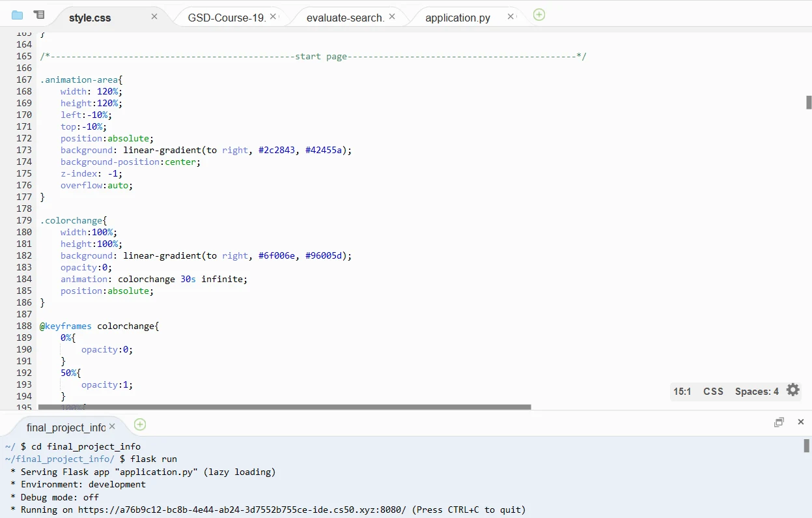Open editor settings gear icon
Screen dimensions: 812x518
coord(792,390)
